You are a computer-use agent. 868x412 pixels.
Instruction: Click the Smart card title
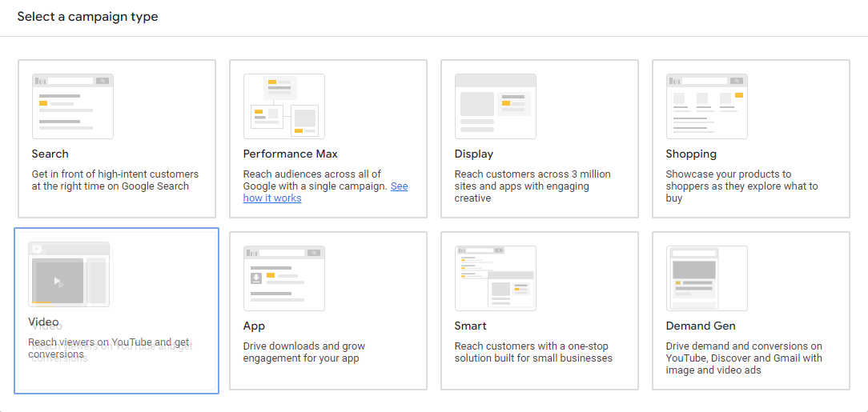471,326
